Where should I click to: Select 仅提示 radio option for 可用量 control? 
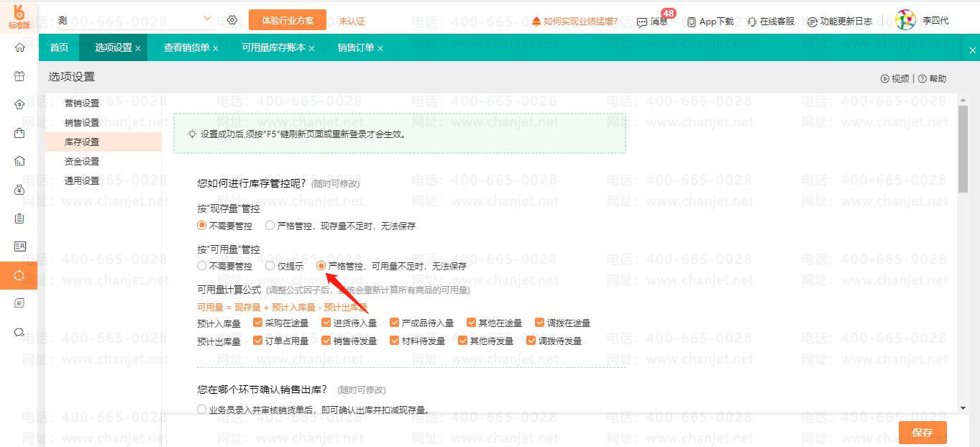click(270, 265)
